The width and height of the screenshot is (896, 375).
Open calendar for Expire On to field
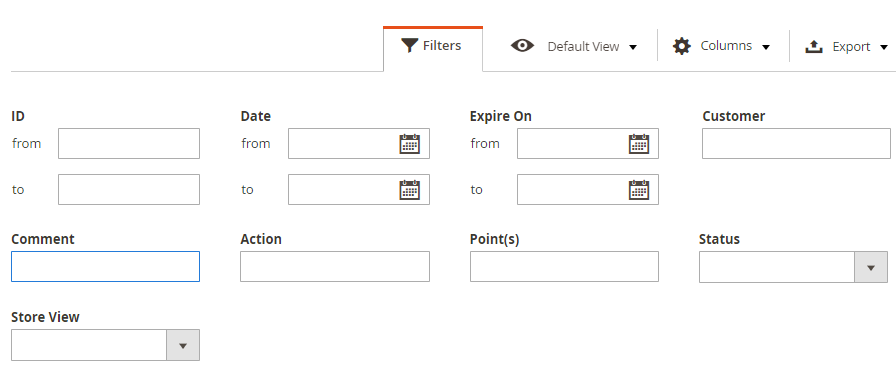639,190
